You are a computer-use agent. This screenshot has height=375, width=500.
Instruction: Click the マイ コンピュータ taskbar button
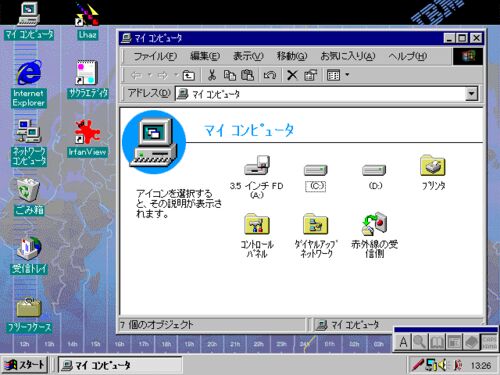(120, 365)
